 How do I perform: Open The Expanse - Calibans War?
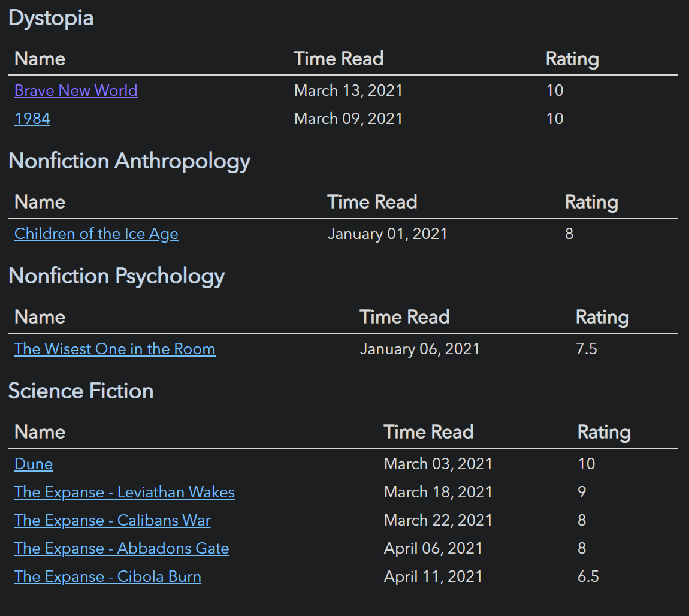[x=112, y=520]
